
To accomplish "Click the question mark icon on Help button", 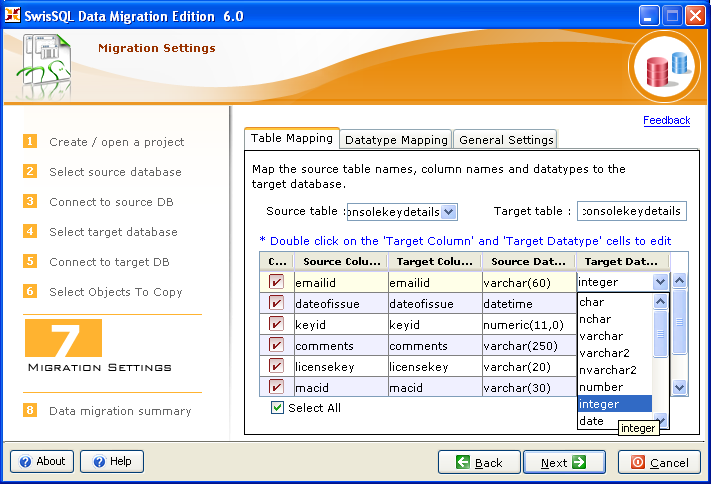I will point(99,462).
